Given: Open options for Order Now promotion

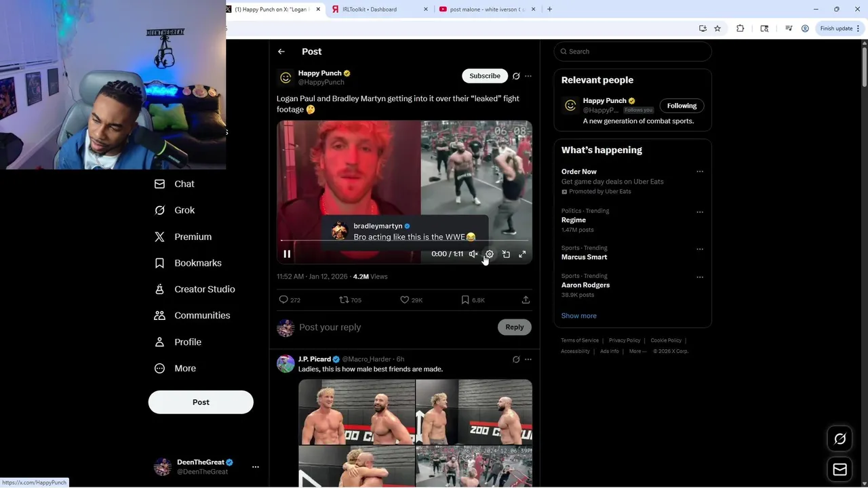Looking at the screenshot, I should (x=700, y=171).
